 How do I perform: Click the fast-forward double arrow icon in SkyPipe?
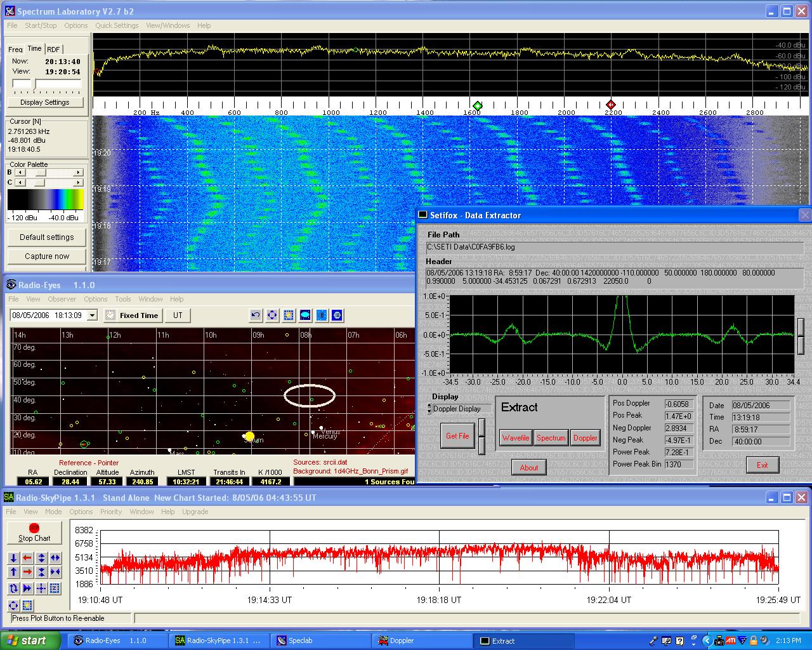pos(27,588)
